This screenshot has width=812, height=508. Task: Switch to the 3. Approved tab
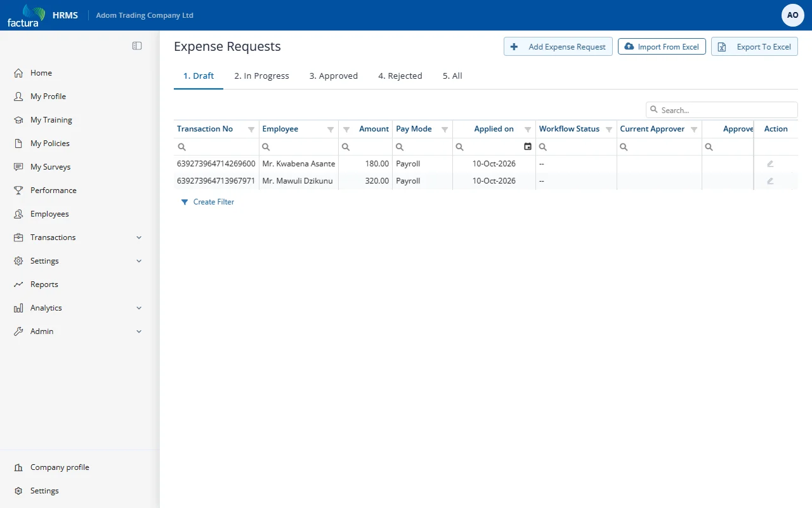point(334,76)
